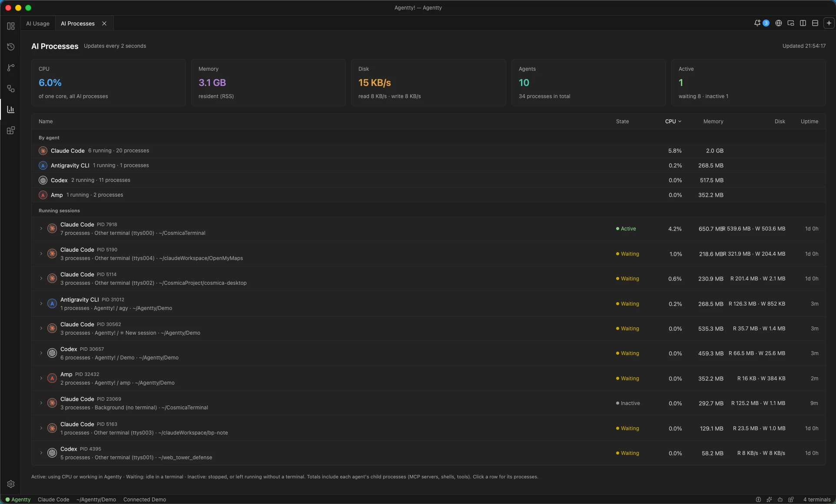Open the workflow nodes icon in sidebar
This screenshot has width=836, height=504.
[11, 89]
